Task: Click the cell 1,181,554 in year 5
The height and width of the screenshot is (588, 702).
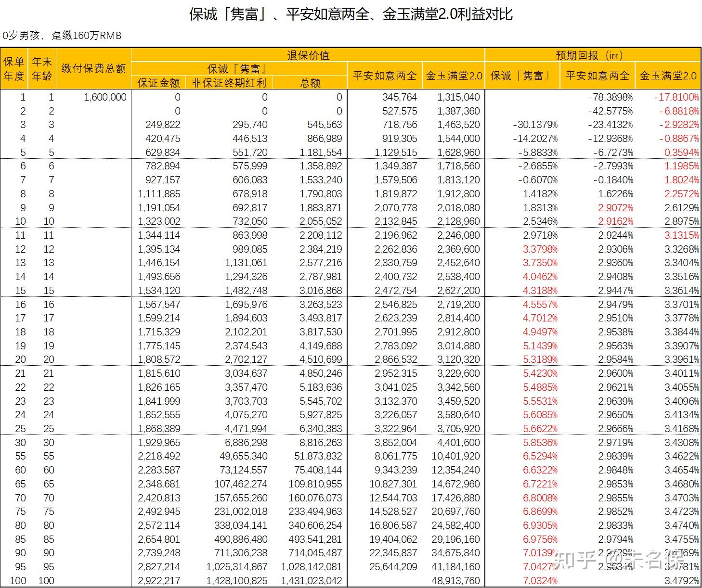Action: tap(321, 153)
